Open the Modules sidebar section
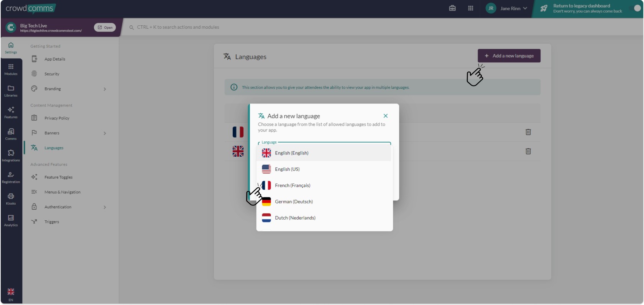This screenshot has width=644, height=305. click(11, 69)
